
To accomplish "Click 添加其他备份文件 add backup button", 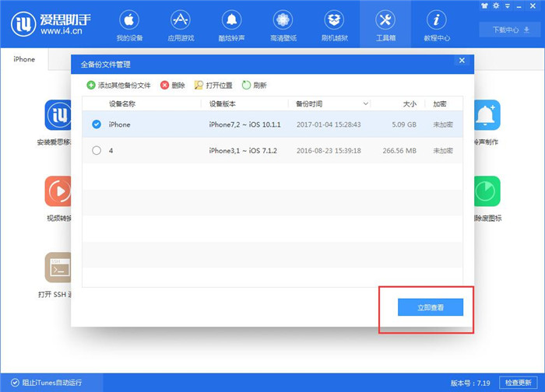I will click(x=119, y=85).
